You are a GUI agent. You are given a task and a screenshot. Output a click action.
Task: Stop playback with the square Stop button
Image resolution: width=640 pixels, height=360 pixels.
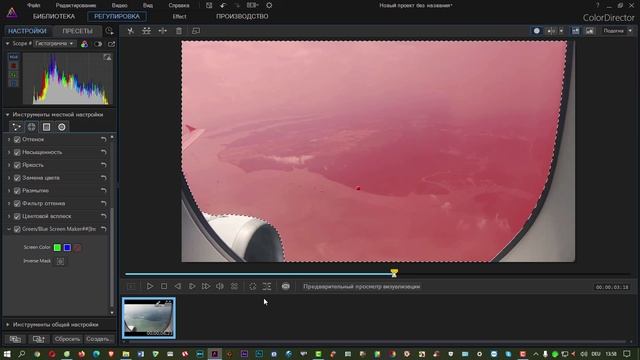tap(164, 287)
